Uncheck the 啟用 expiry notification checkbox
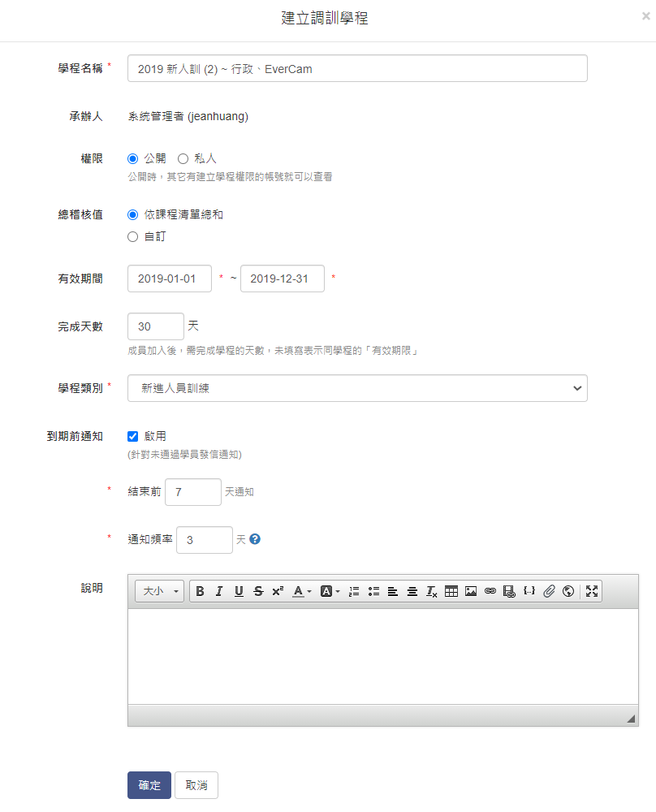This screenshot has width=656, height=812. tap(133, 436)
